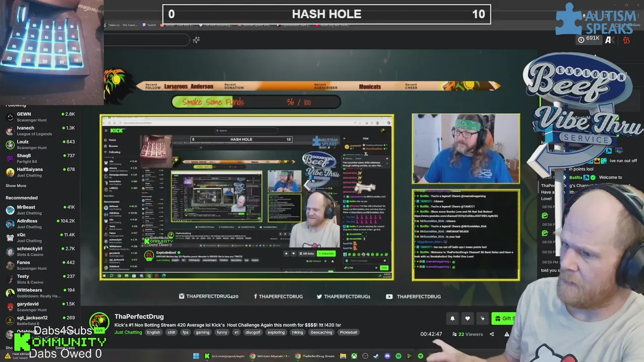644x362 pixels.
Task: Open sgt_jackson12 channel avatar in Recommended
Action: tap(10, 320)
